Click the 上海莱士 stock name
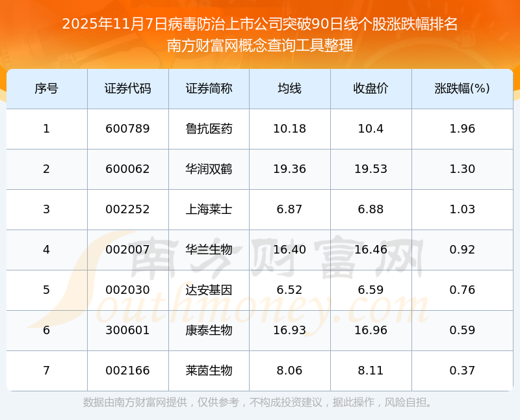 click(209, 209)
